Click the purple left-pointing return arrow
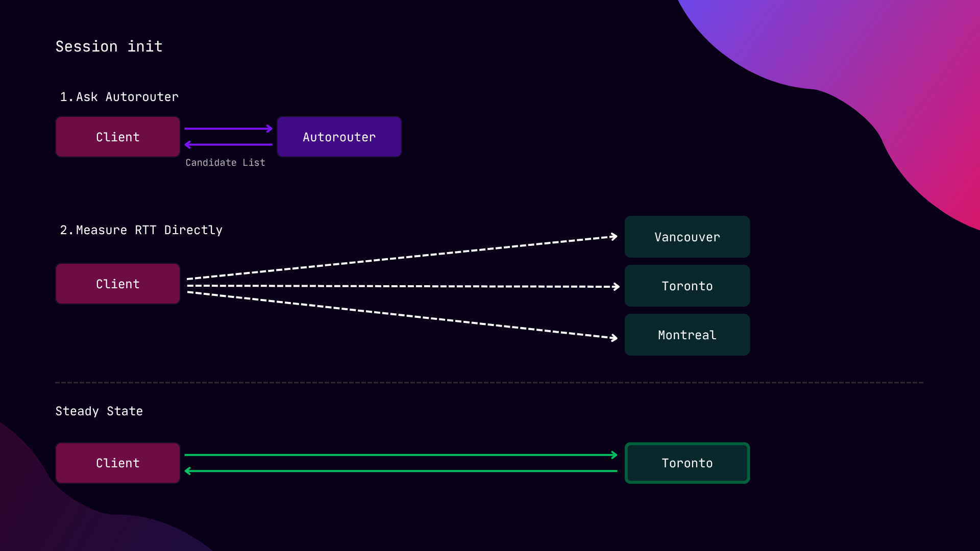The image size is (980, 551). coord(228,145)
